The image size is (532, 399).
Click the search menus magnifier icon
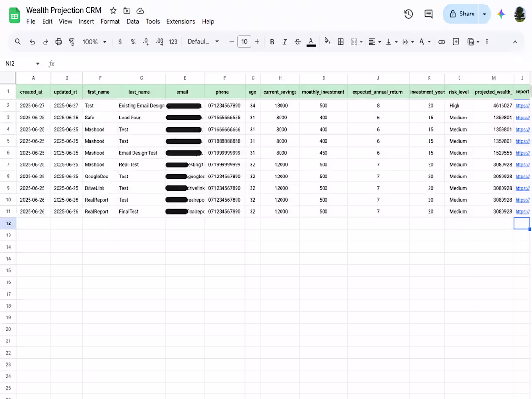[18, 42]
